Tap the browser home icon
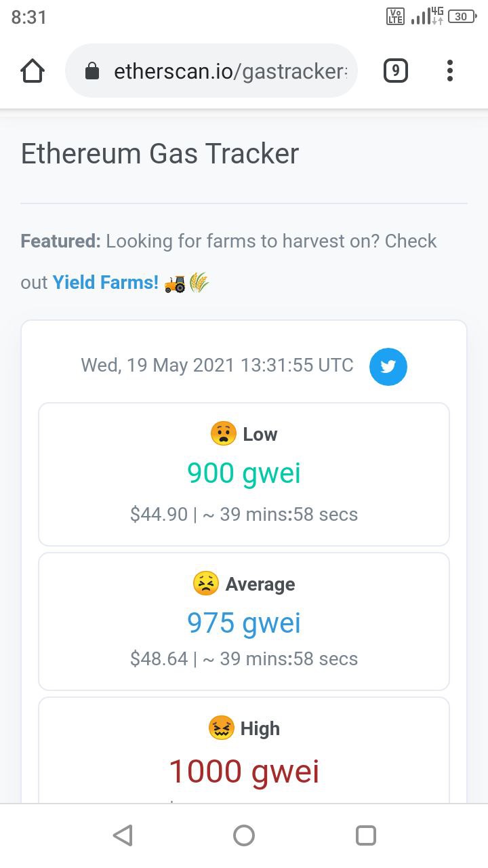 (x=33, y=71)
